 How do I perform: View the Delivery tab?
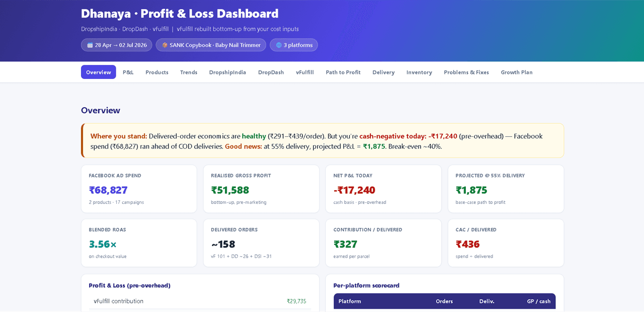pyautogui.click(x=383, y=72)
